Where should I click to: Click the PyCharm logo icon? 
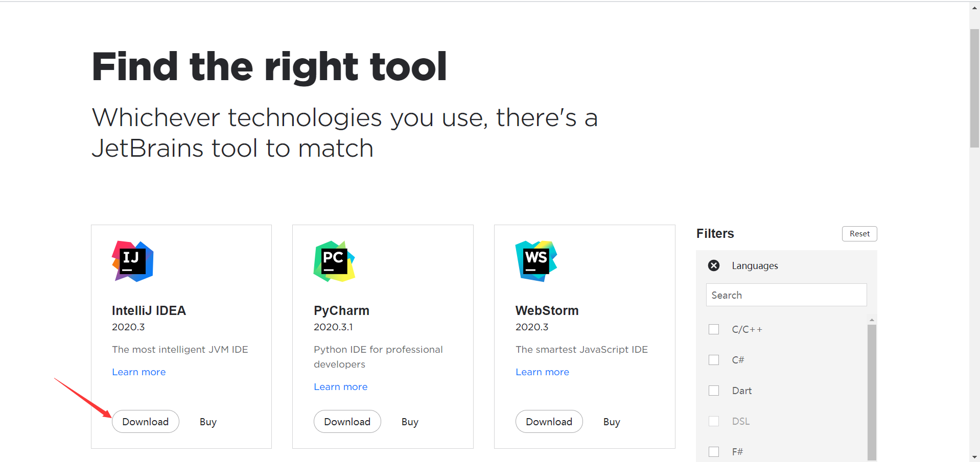[x=334, y=261]
